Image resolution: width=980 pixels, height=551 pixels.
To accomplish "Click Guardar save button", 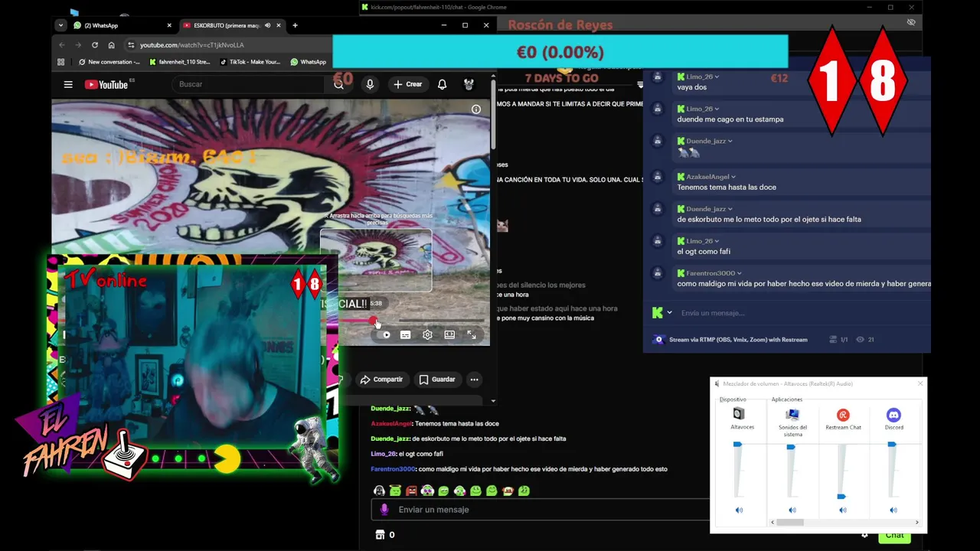I will tap(437, 380).
